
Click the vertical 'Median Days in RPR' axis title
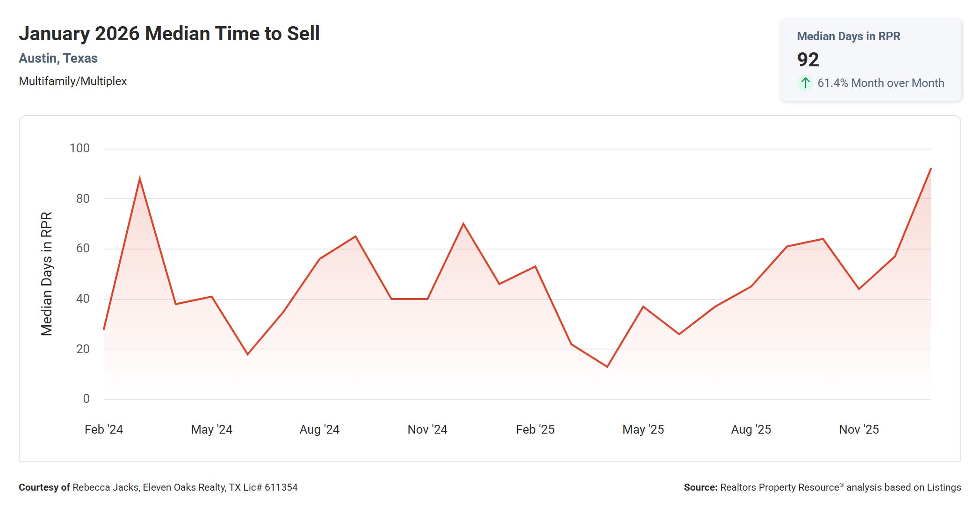pos(46,274)
